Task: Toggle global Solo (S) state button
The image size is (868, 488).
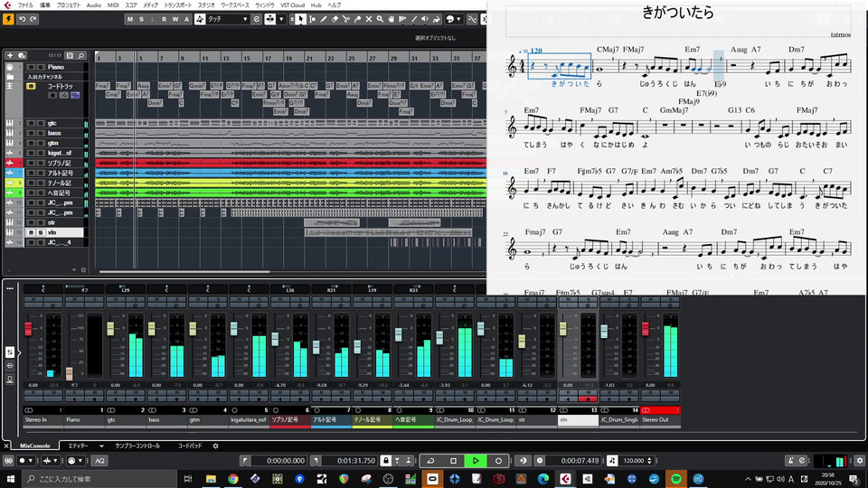Action: coord(141,19)
